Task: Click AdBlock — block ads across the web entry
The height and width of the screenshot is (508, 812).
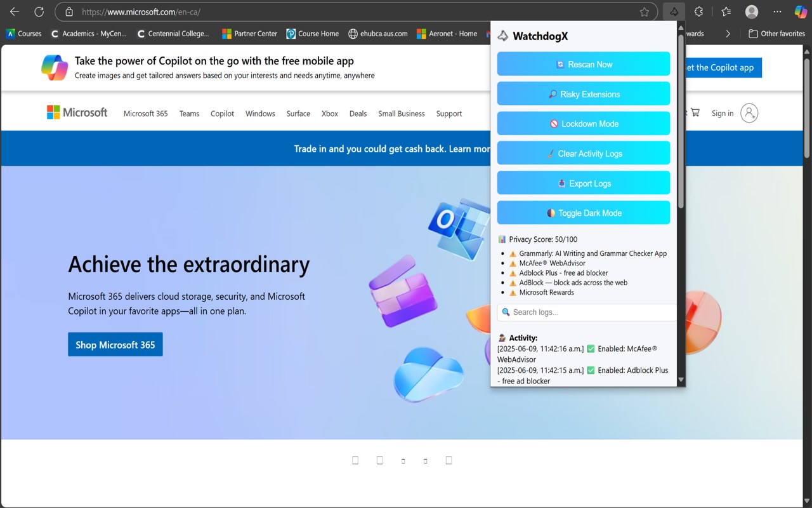Action: (573, 283)
